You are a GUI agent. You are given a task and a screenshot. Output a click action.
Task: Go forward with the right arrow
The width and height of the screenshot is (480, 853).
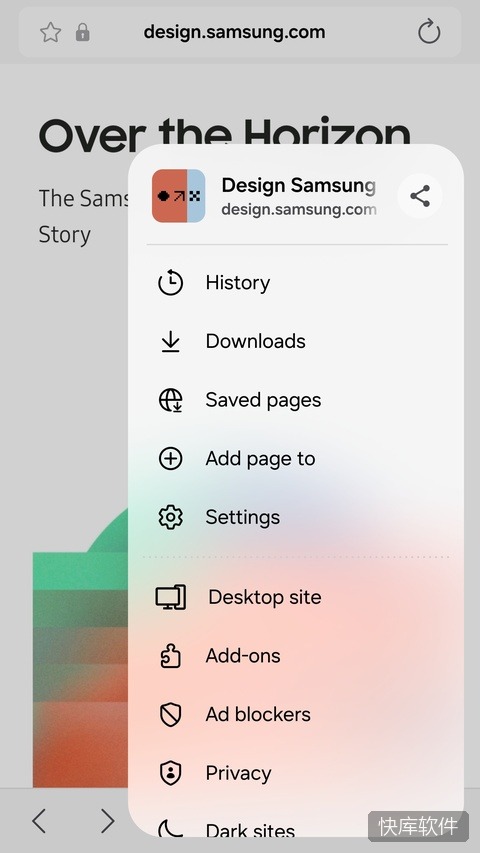pyautogui.click(x=108, y=820)
